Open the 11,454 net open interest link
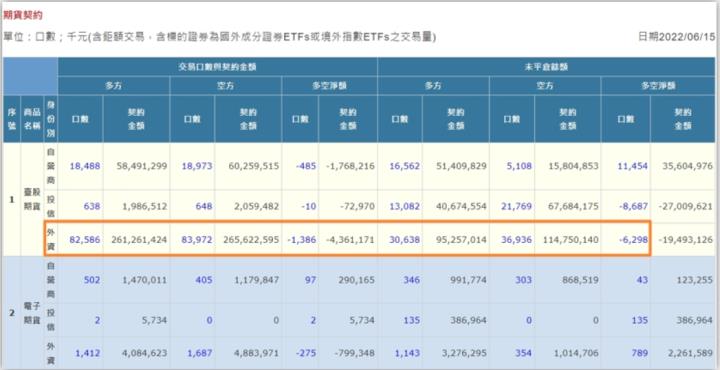This screenshot has width=720, height=370. pyautogui.click(x=633, y=166)
